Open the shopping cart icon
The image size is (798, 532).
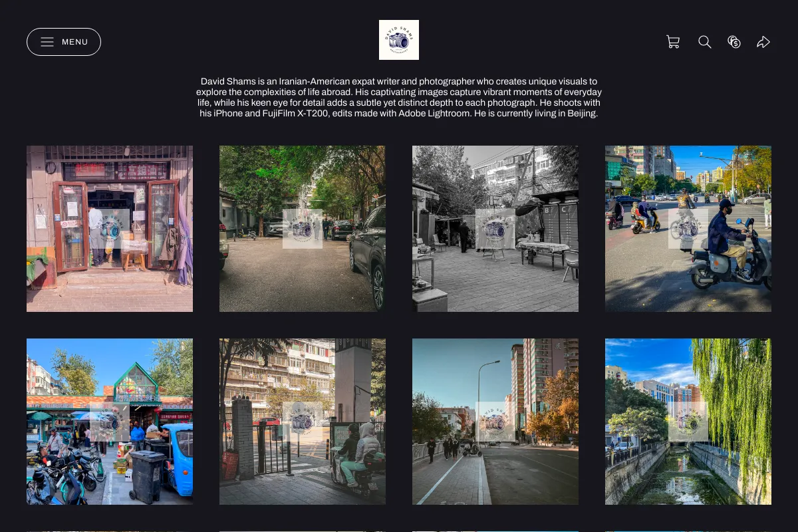673,42
